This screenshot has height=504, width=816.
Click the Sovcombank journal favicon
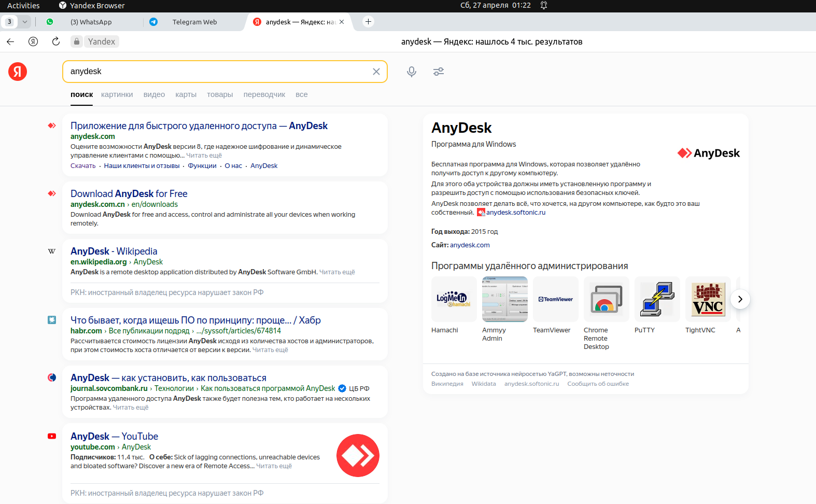pyautogui.click(x=52, y=377)
